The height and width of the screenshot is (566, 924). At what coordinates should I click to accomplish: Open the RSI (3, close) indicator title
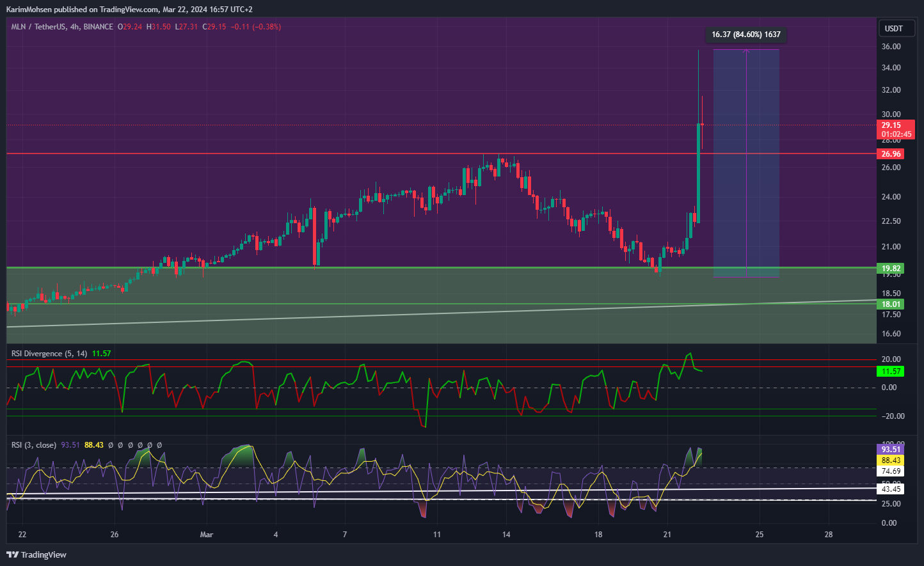[x=34, y=445]
